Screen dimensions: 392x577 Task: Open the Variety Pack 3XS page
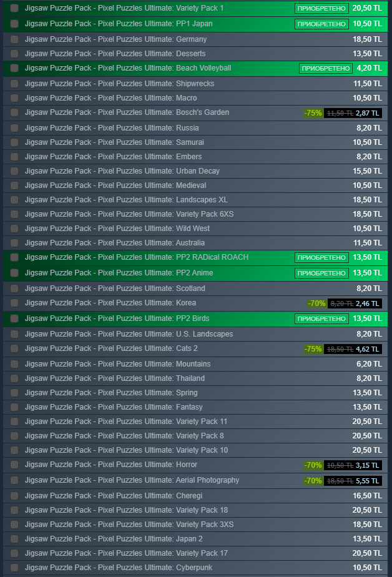coord(129,524)
